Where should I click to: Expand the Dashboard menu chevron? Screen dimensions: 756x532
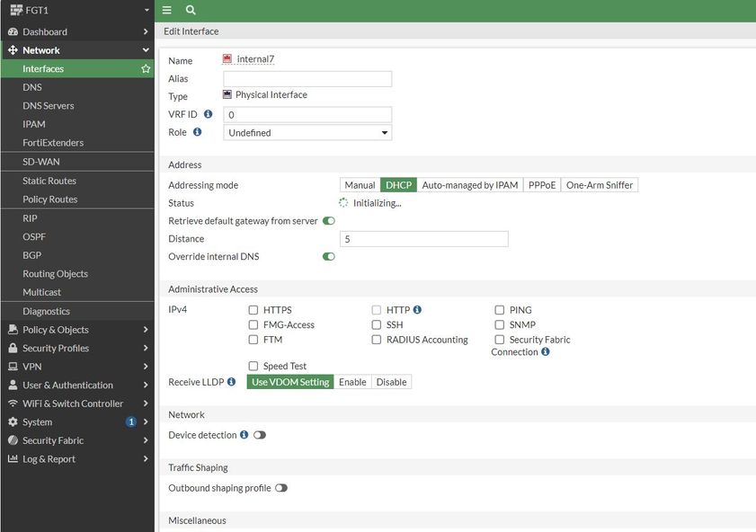tap(146, 31)
